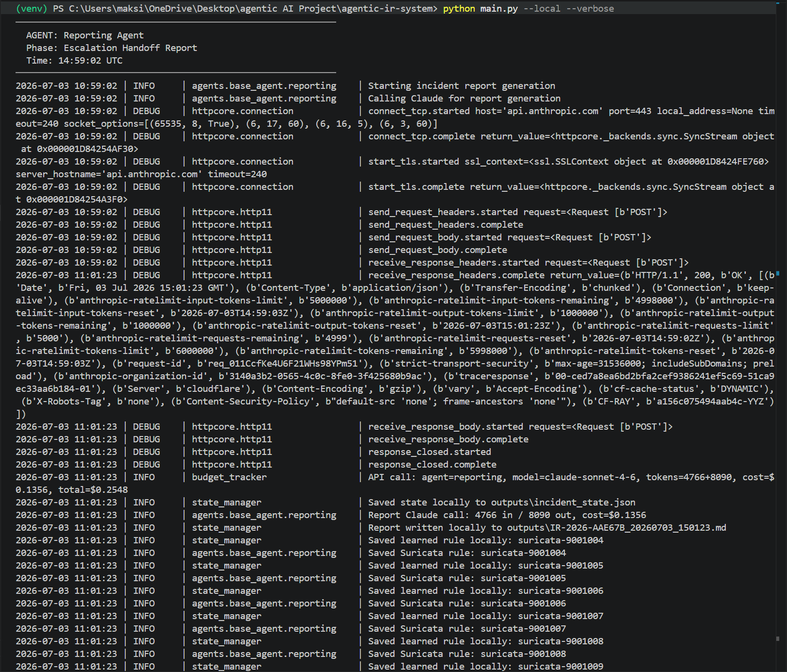Click report filename 'IR-2026-AAE67B_20260703_150123.md'
787x672 pixels.
pos(638,528)
